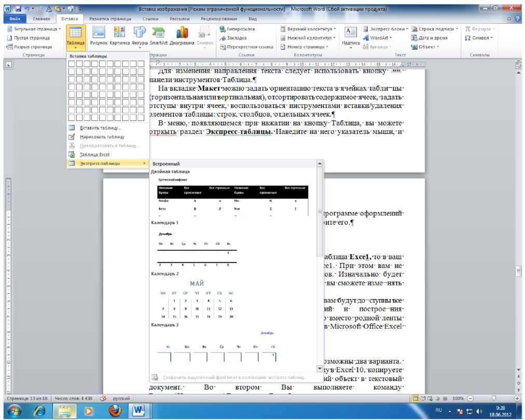Switch to the Главная tab
The image size is (525, 420).
pyautogui.click(x=42, y=19)
